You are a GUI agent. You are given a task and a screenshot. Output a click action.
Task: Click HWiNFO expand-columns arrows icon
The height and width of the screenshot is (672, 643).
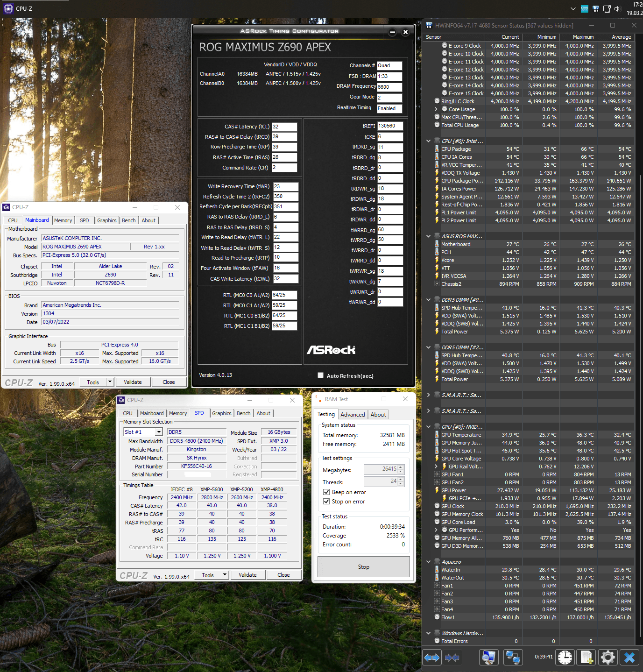coord(432,658)
